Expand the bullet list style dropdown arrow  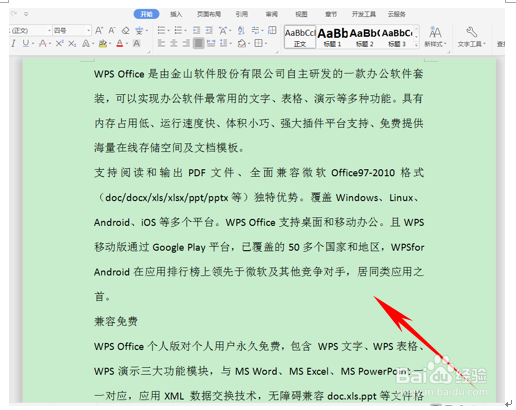tap(168, 31)
